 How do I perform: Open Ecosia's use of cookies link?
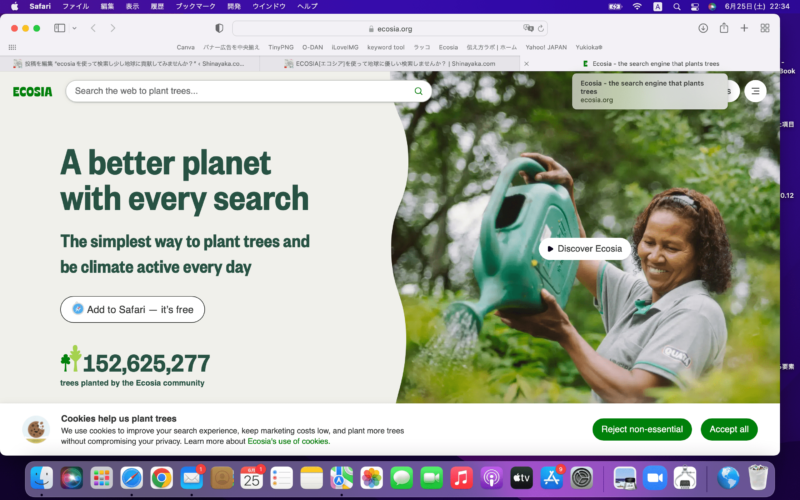288,441
